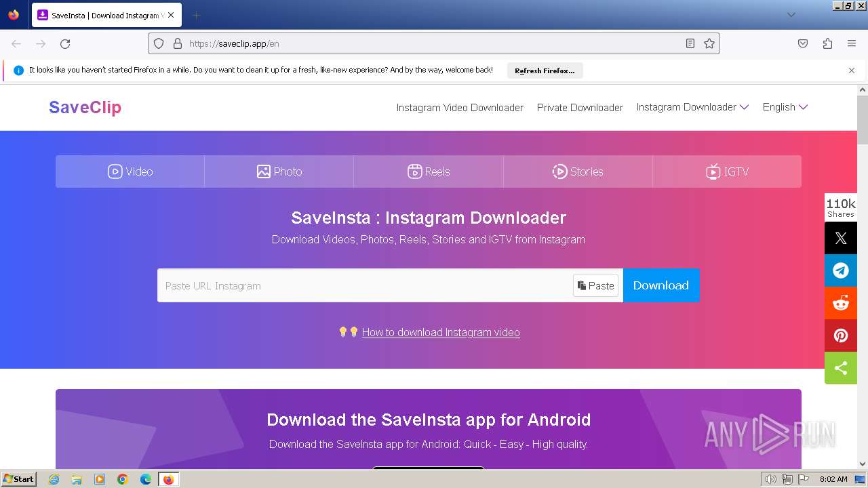Click the Refresh Firefox… button
The width and height of the screenshot is (868, 488).
(x=545, y=70)
